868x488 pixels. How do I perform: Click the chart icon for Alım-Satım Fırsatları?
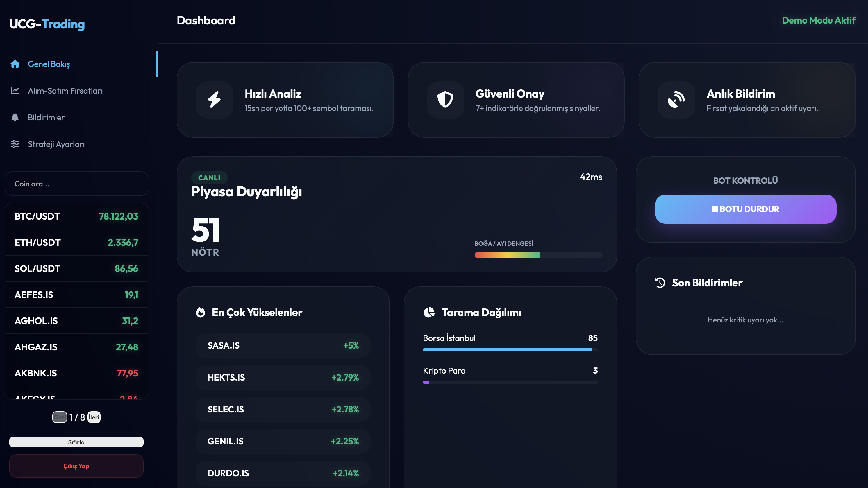click(x=15, y=90)
